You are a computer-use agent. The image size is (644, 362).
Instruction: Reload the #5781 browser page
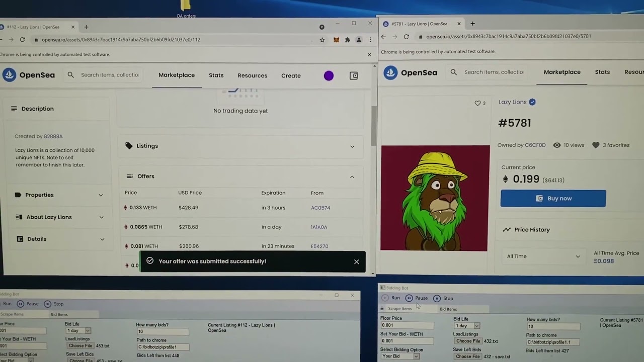click(x=406, y=37)
